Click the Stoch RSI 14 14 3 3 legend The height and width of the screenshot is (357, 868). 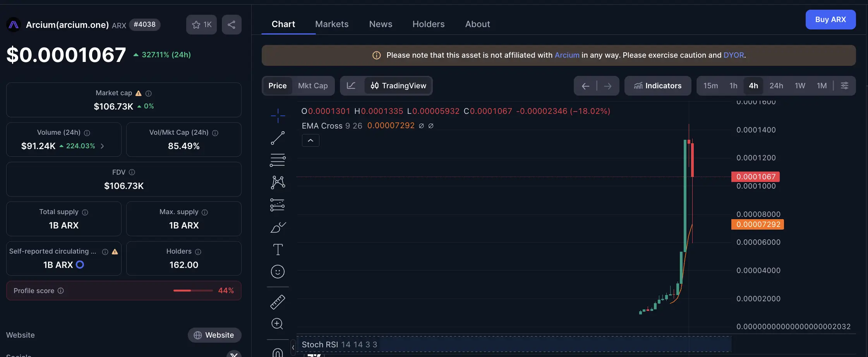[x=339, y=345]
